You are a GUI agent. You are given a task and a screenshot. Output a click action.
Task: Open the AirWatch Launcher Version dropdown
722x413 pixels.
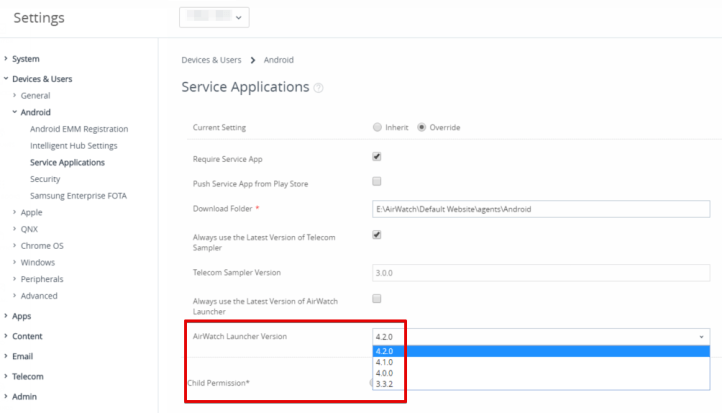click(x=540, y=337)
